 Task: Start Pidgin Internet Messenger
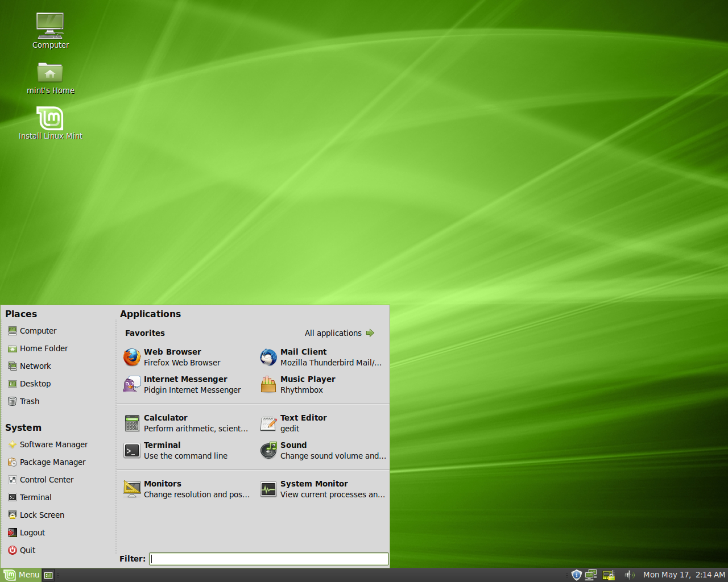tap(185, 384)
